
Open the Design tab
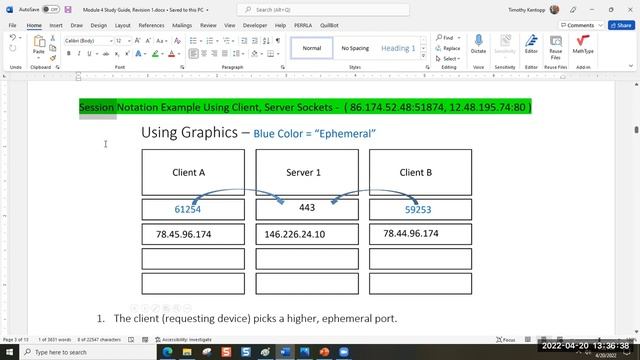coord(98,25)
